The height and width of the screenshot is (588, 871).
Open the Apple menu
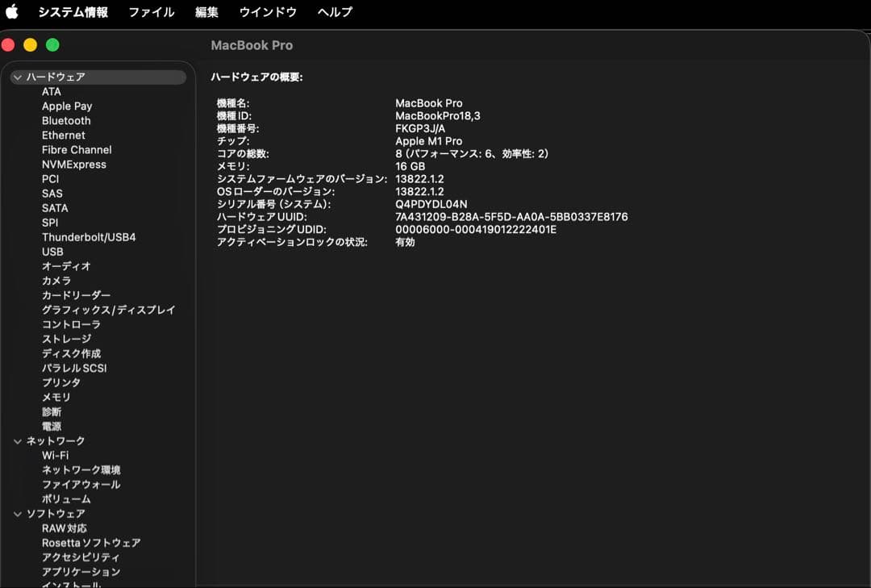point(10,12)
